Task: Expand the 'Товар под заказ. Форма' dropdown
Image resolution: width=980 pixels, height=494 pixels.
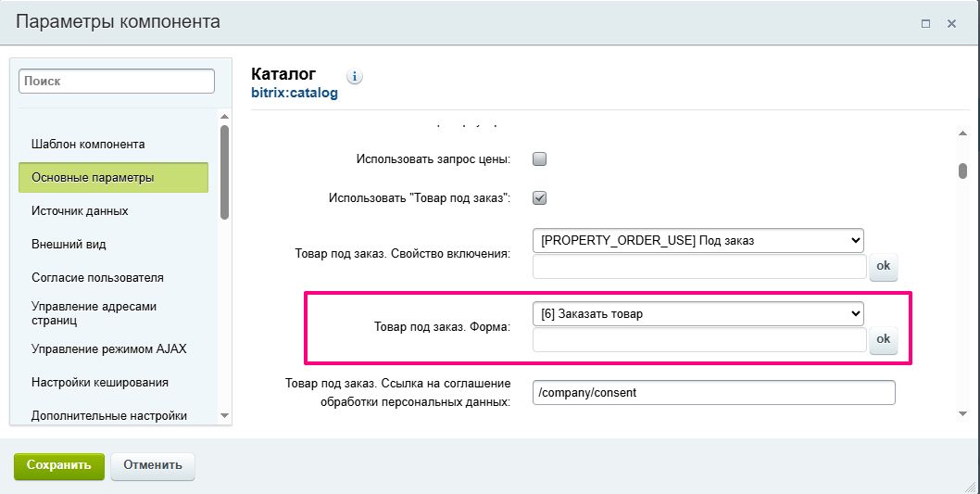Action: pos(697,313)
